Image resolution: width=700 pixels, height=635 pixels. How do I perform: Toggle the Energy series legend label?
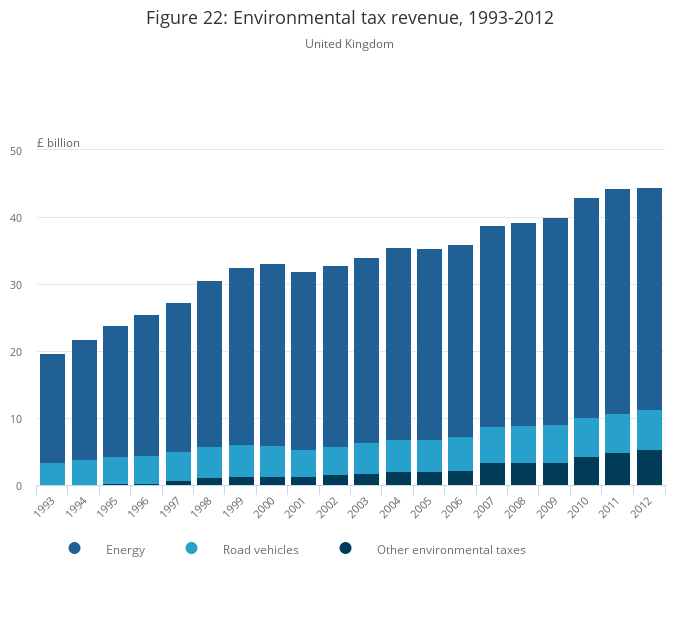pyautogui.click(x=125, y=550)
